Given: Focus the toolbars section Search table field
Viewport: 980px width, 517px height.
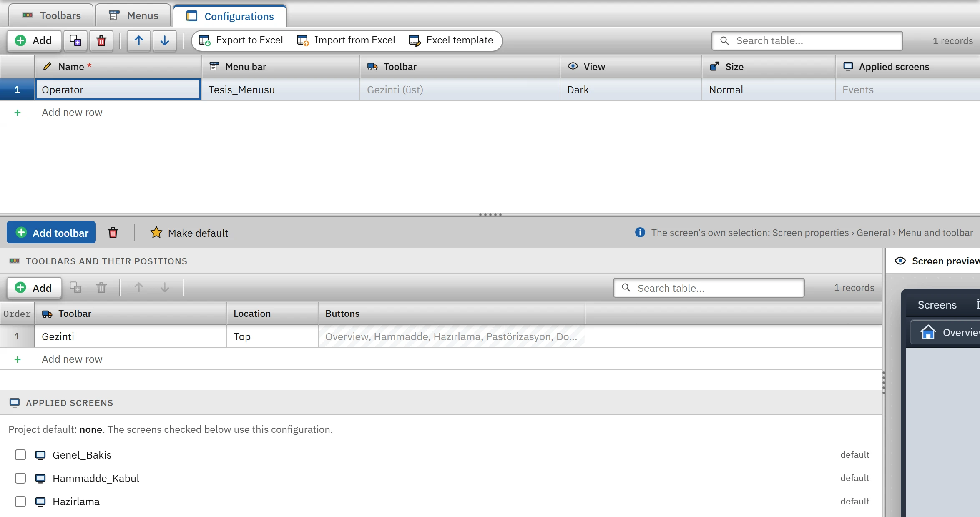Looking at the screenshot, I should 709,288.
